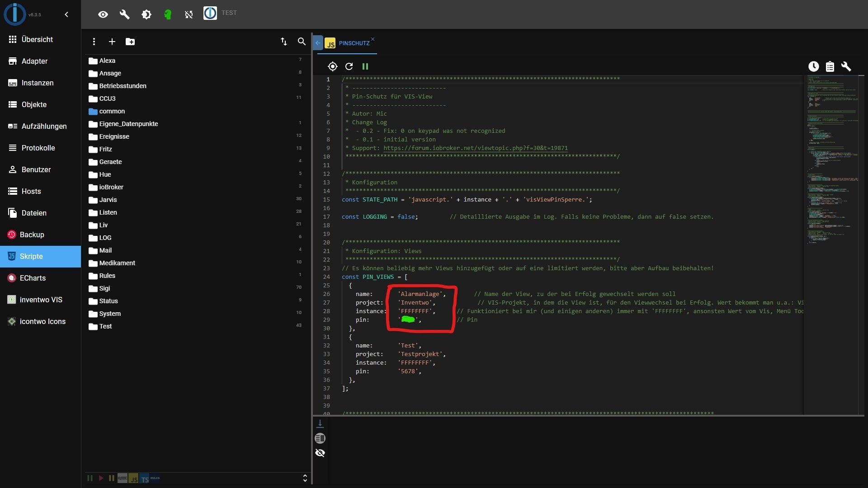Open icontwo Icons entry
868x488 pixels.
[40, 321]
